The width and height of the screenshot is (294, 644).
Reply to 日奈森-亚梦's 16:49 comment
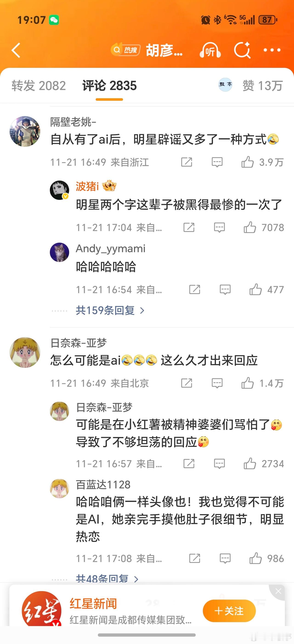click(217, 383)
